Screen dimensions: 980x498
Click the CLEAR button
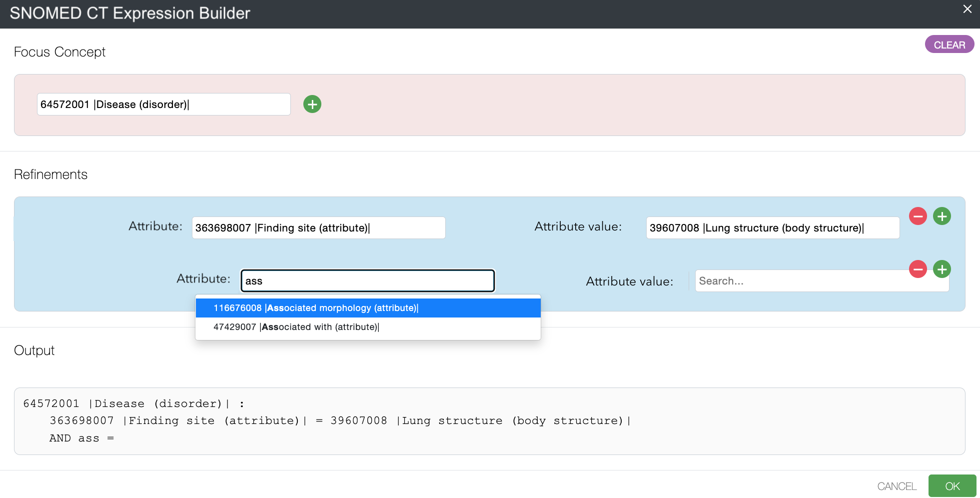click(x=950, y=44)
